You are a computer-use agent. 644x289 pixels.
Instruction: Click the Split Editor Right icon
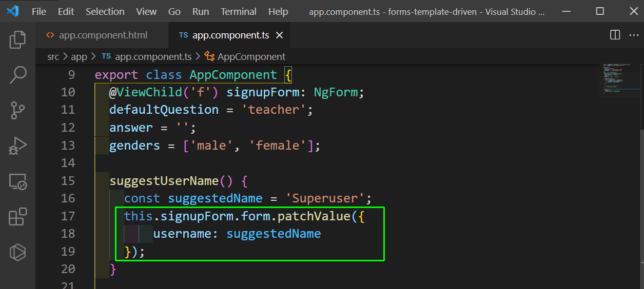[615, 35]
